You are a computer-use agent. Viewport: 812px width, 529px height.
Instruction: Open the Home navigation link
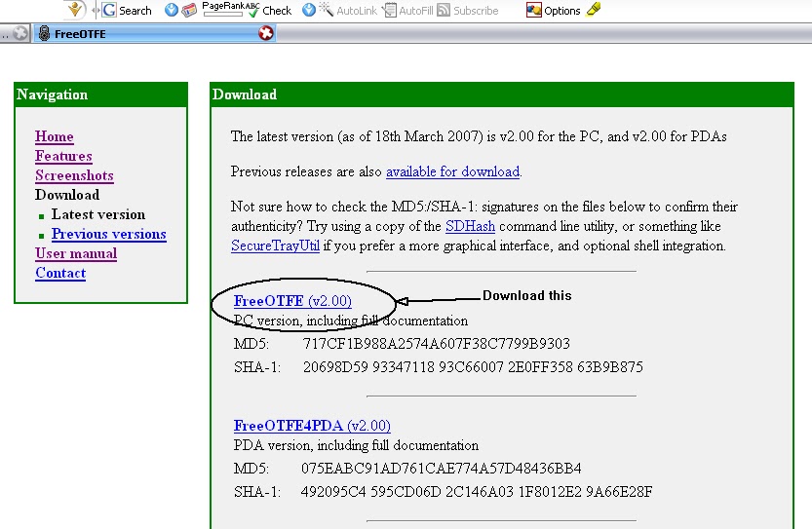tap(55, 137)
